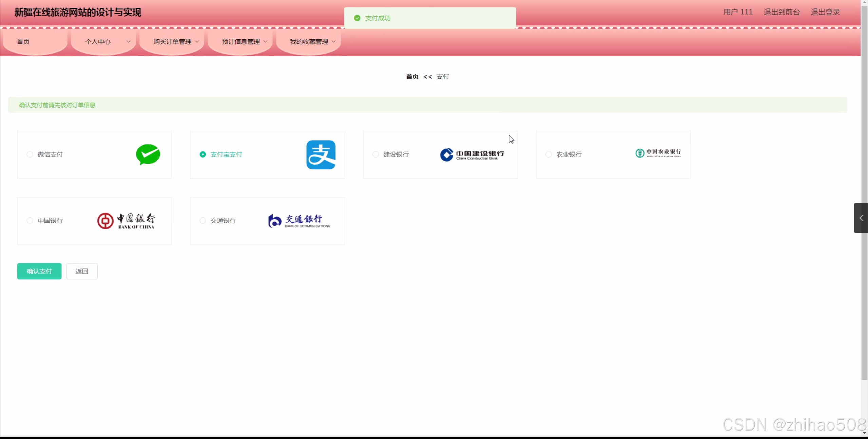
Task: Click the Agricultural Bank of China logo
Action: pyautogui.click(x=658, y=153)
